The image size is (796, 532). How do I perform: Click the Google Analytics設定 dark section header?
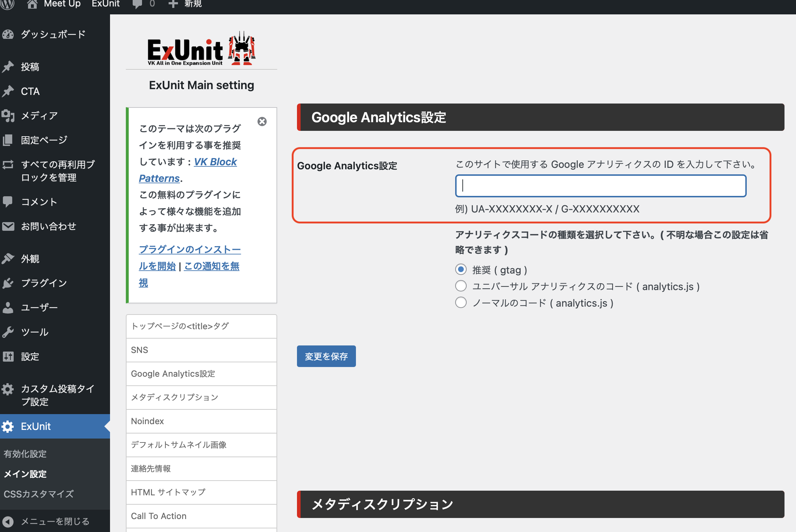coord(541,117)
